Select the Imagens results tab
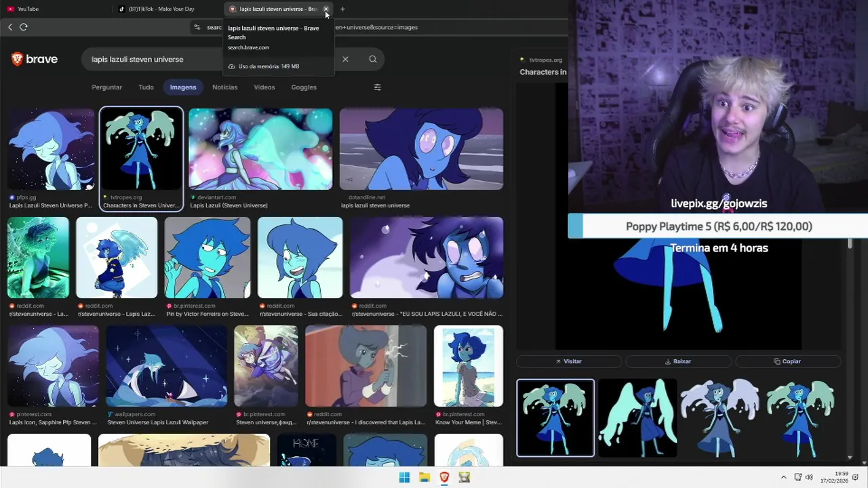Viewport: 868px width, 488px height. pyautogui.click(x=183, y=87)
